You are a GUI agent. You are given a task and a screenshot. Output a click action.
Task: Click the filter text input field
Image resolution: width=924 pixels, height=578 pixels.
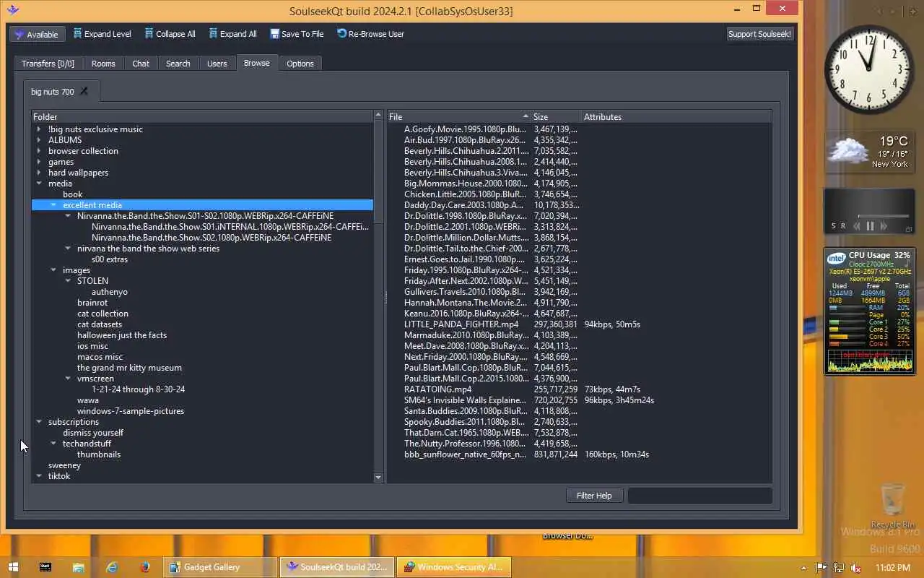point(699,496)
